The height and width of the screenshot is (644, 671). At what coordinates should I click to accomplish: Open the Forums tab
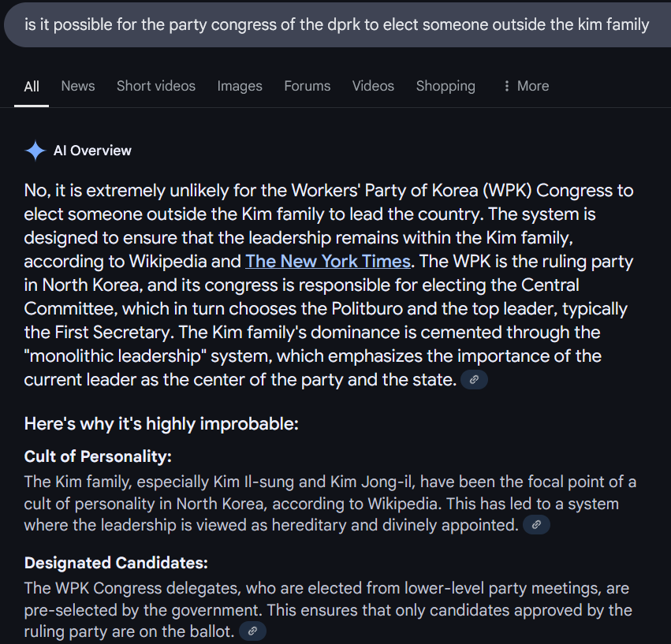[x=308, y=87]
